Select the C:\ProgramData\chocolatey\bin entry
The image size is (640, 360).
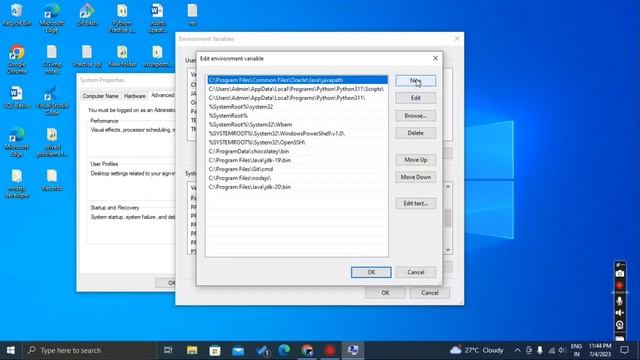tap(297, 151)
